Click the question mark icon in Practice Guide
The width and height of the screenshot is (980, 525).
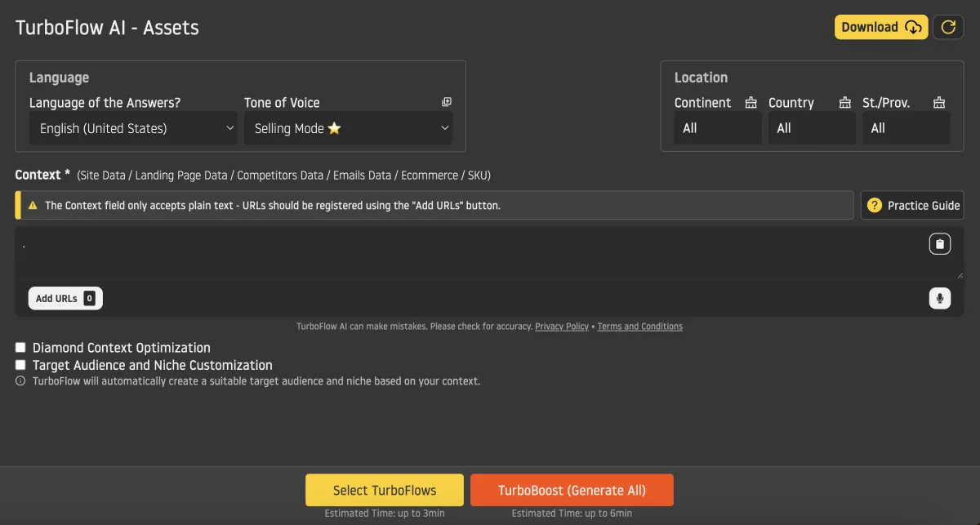coord(875,205)
